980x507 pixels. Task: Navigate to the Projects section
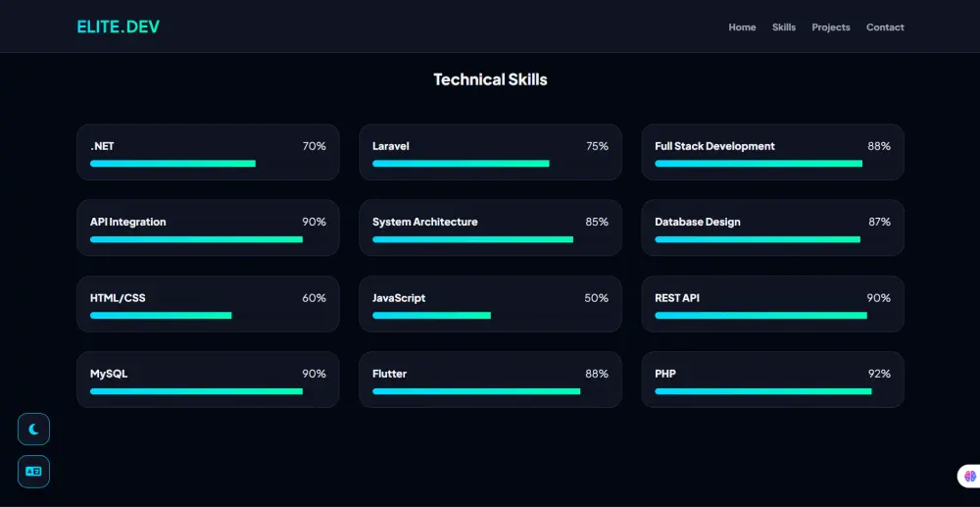[x=831, y=27]
